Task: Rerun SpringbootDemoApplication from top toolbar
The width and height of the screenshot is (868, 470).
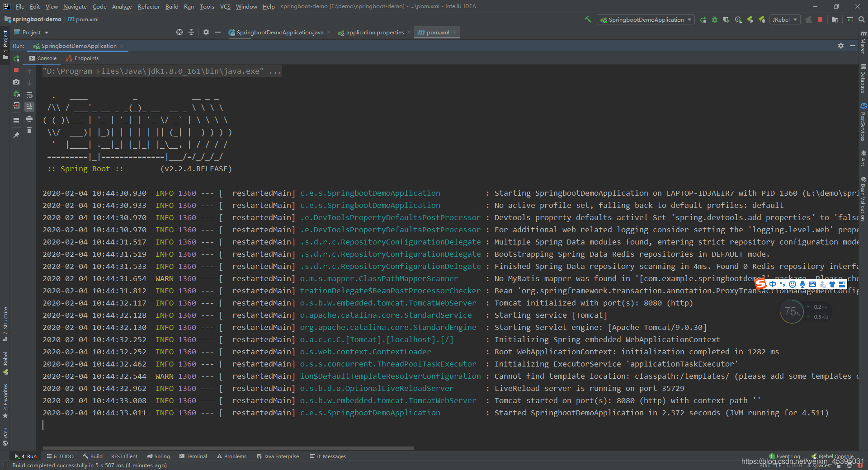Action: [703, 19]
